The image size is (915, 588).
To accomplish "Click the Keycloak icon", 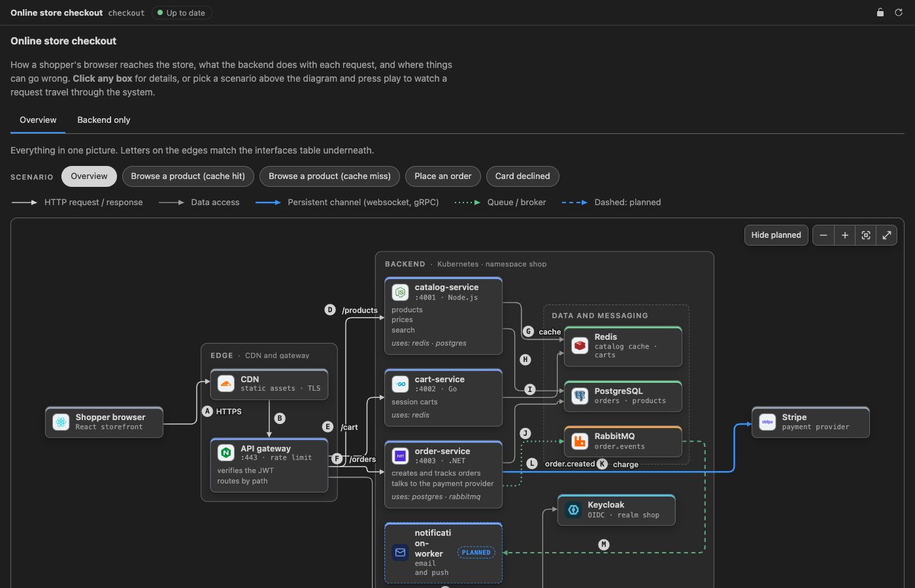I will (573, 510).
